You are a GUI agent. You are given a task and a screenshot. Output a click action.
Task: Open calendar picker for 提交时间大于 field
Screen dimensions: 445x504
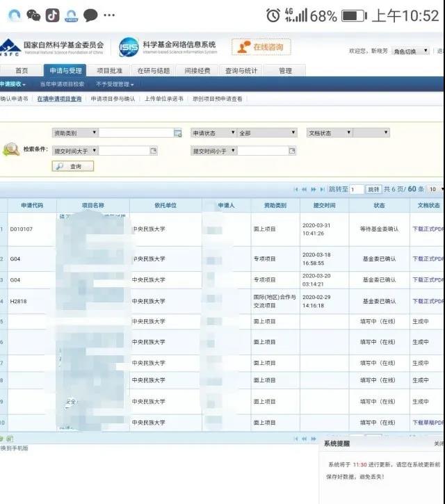tap(154, 150)
